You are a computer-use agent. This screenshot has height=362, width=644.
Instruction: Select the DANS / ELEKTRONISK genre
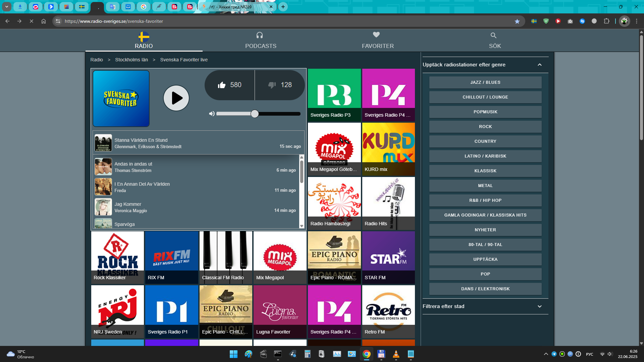[x=485, y=289]
